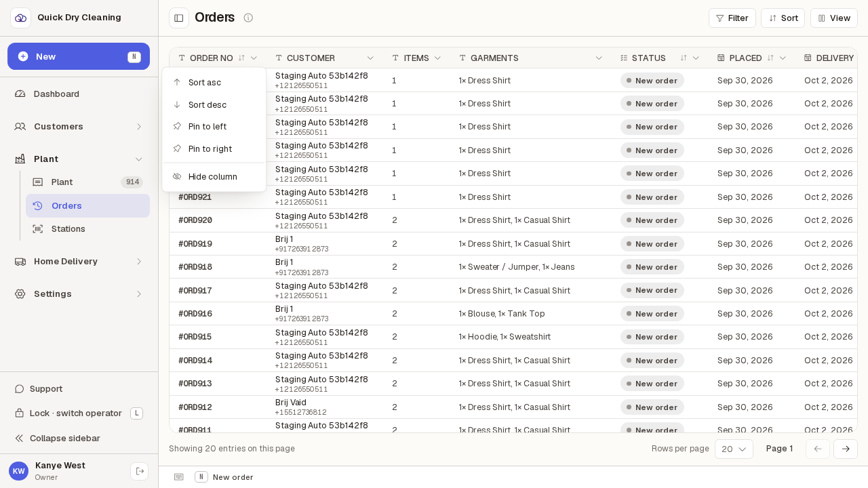Open PLACED column dropdown chevron

click(783, 58)
